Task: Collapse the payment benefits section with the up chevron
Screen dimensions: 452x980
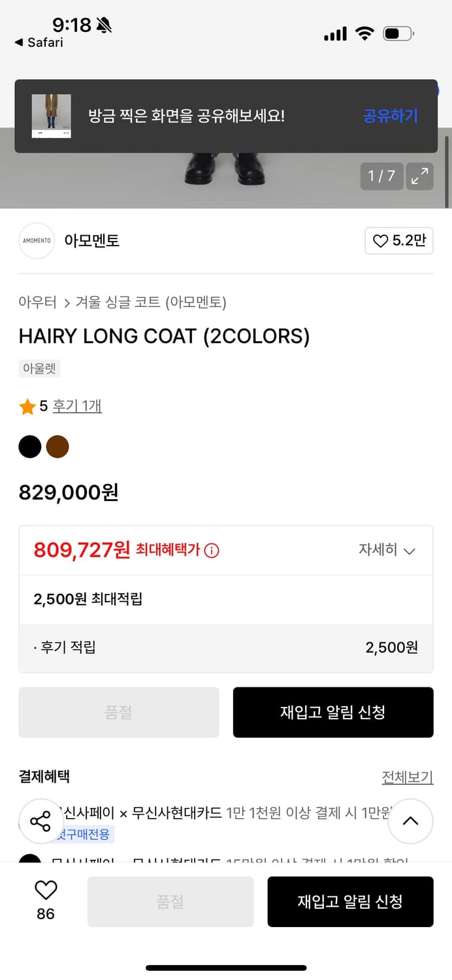Action: pyautogui.click(x=410, y=821)
